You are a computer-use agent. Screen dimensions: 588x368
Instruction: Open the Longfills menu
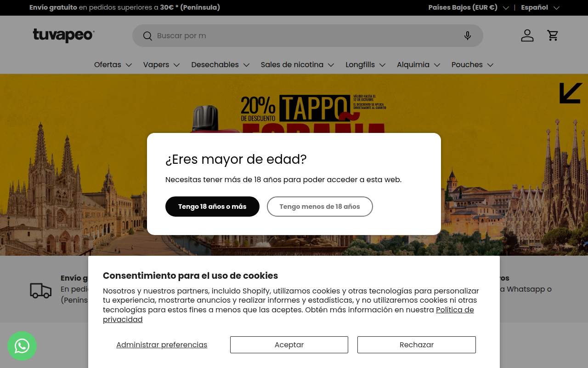[x=366, y=65]
